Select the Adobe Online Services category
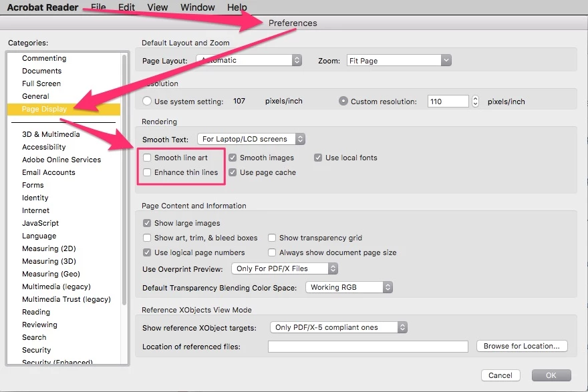 [61, 160]
